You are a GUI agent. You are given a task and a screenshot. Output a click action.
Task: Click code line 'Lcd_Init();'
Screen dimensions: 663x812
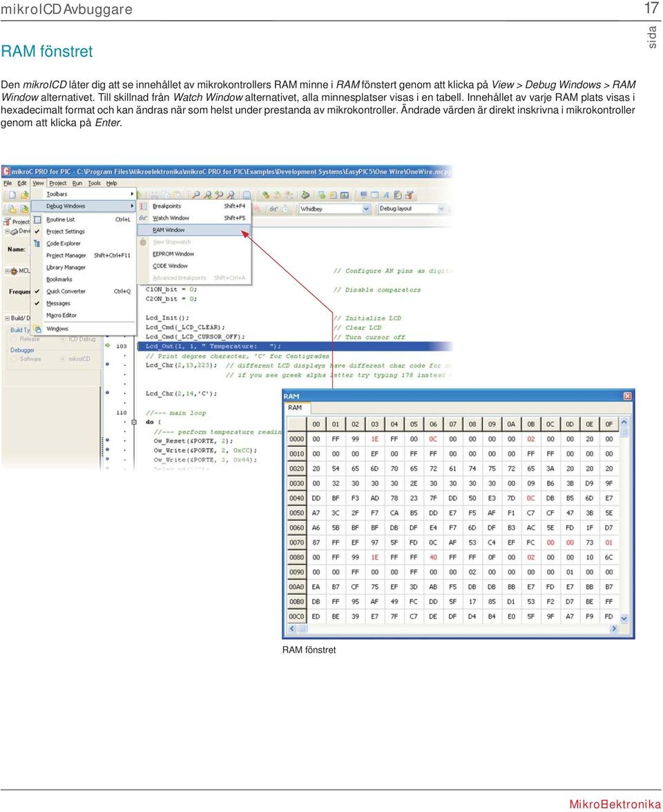(x=167, y=318)
